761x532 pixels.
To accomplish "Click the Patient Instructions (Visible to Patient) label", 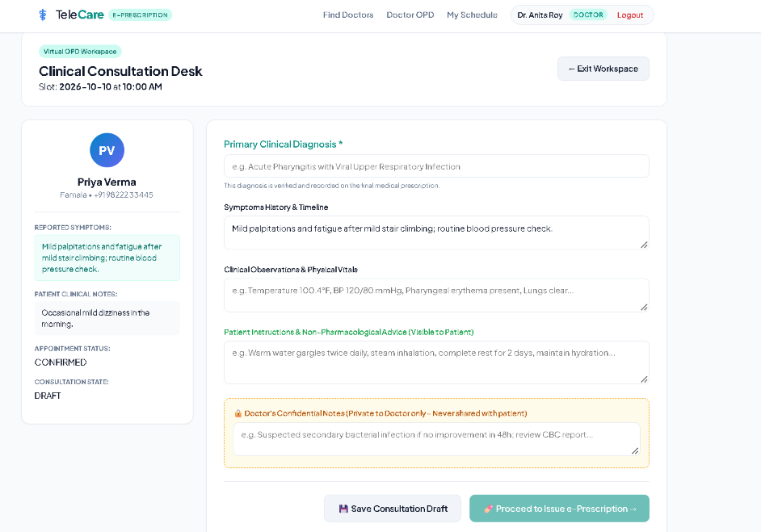I will (348, 332).
